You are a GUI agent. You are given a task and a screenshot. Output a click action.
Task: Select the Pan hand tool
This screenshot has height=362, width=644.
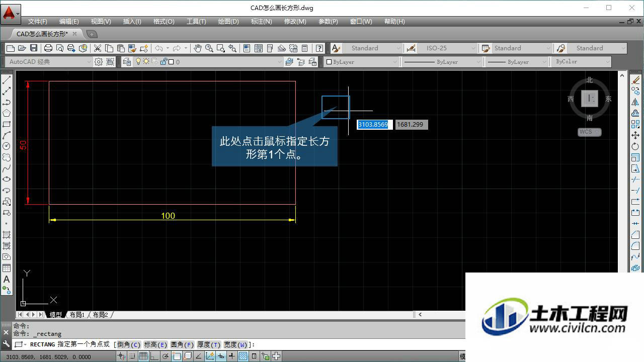coord(198,48)
